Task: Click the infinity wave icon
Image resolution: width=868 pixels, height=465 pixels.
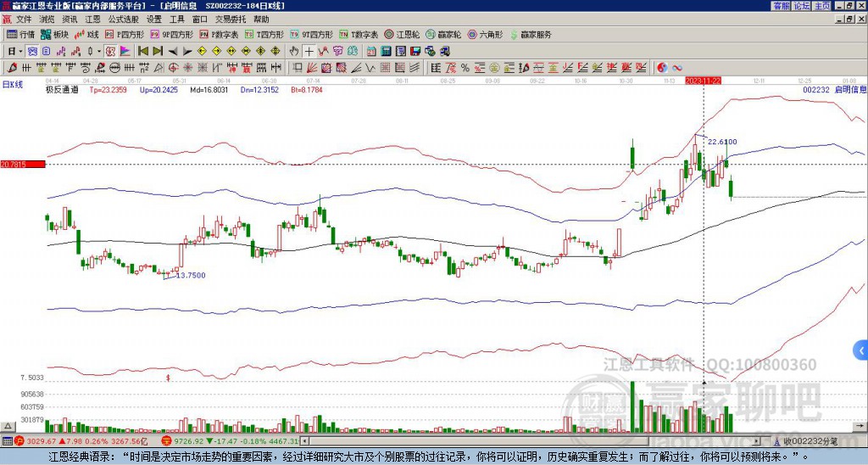Action: [677, 68]
